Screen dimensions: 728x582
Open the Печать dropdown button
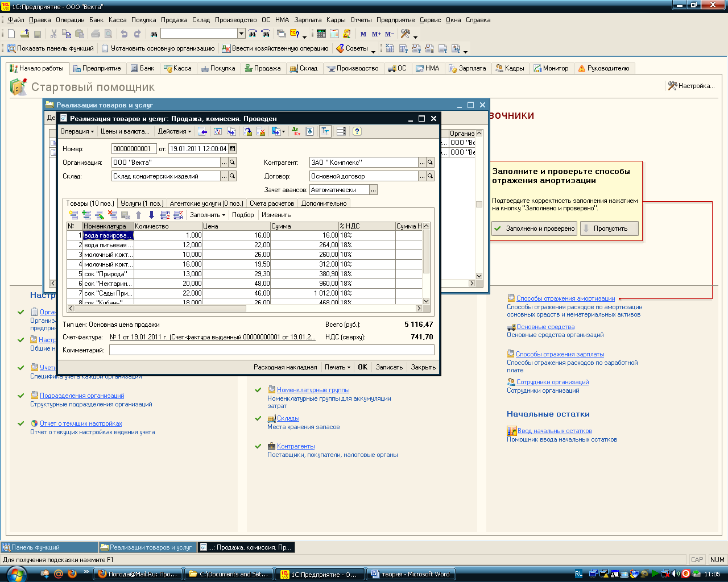(338, 367)
